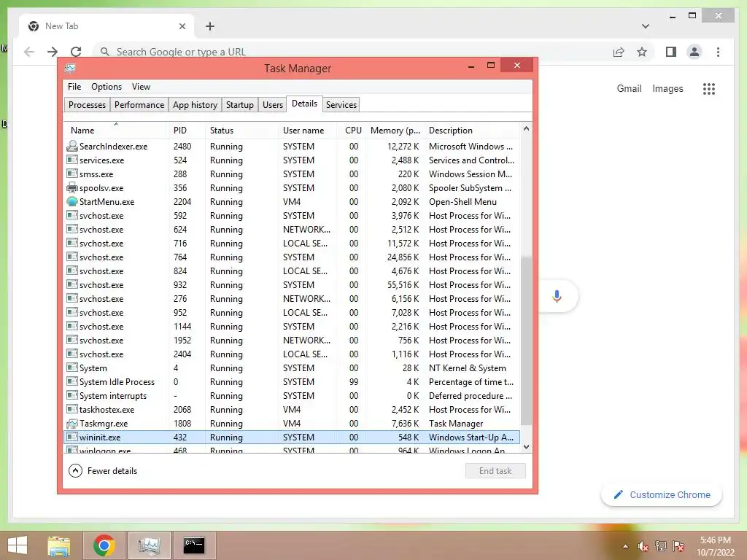Open the File menu in Task Manager
747x560 pixels.
point(74,87)
